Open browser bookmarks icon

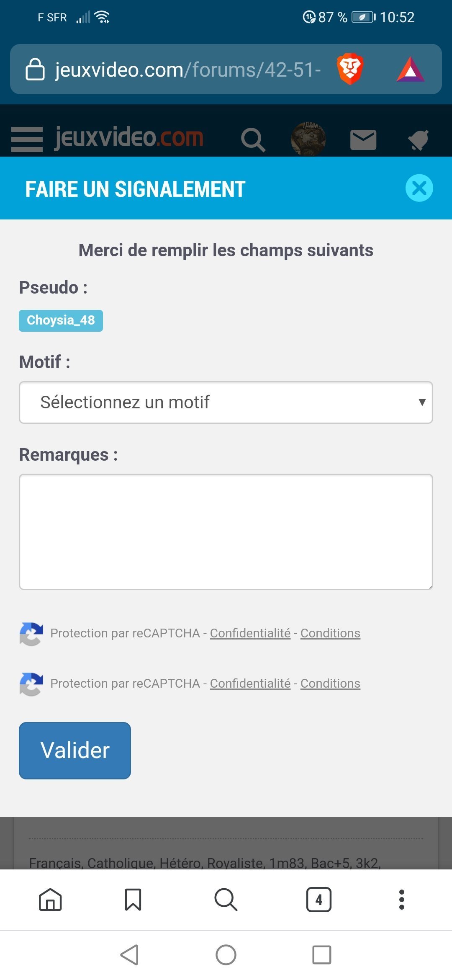(133, 899)
